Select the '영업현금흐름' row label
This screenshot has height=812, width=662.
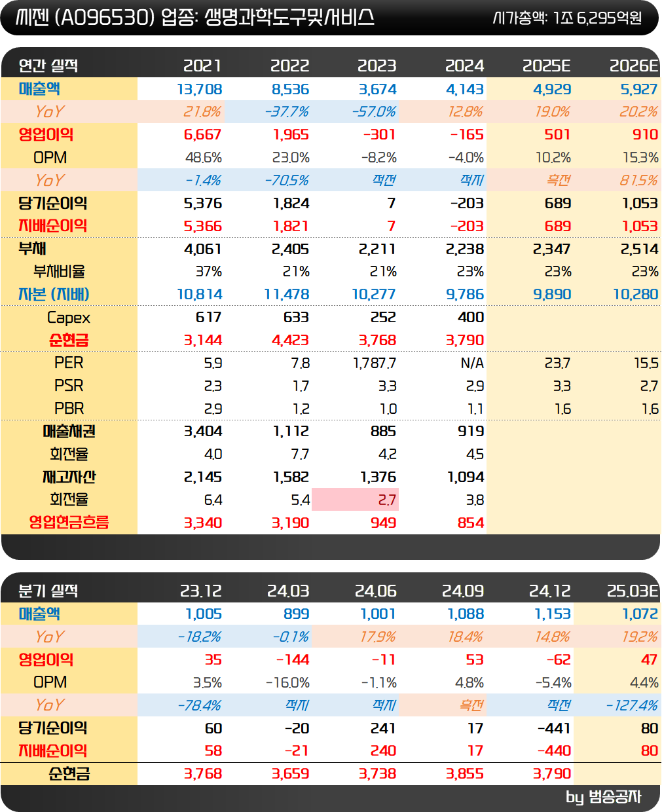tap(69, 523)
